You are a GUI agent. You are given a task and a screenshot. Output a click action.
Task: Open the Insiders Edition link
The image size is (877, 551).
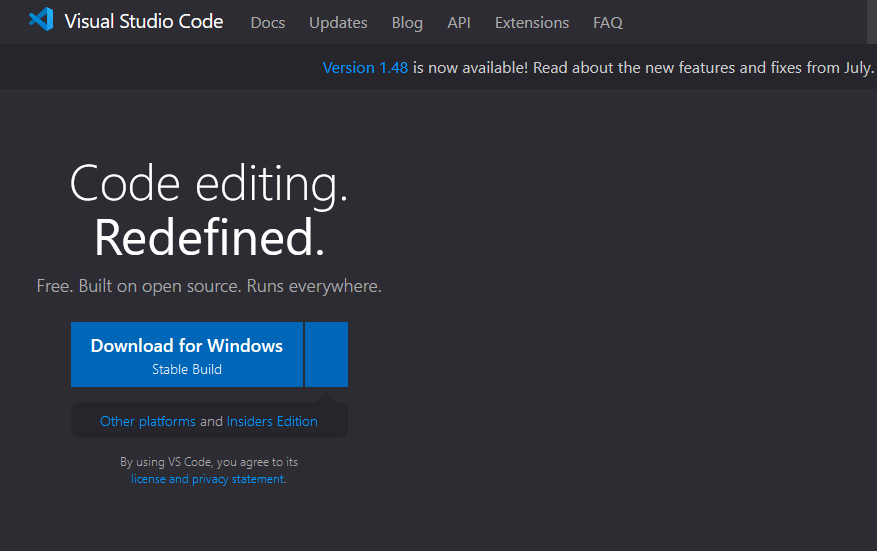[272, 421]
